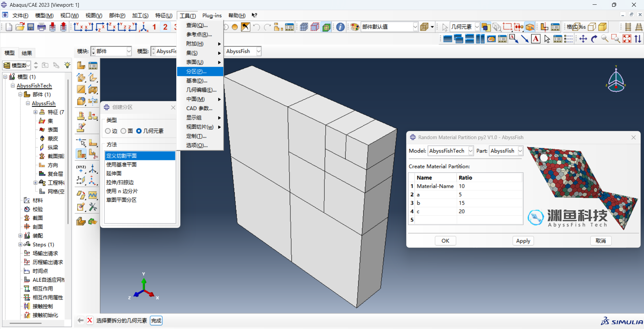Open the color code palette icon
Screen dimensions: 644x329
355,27
